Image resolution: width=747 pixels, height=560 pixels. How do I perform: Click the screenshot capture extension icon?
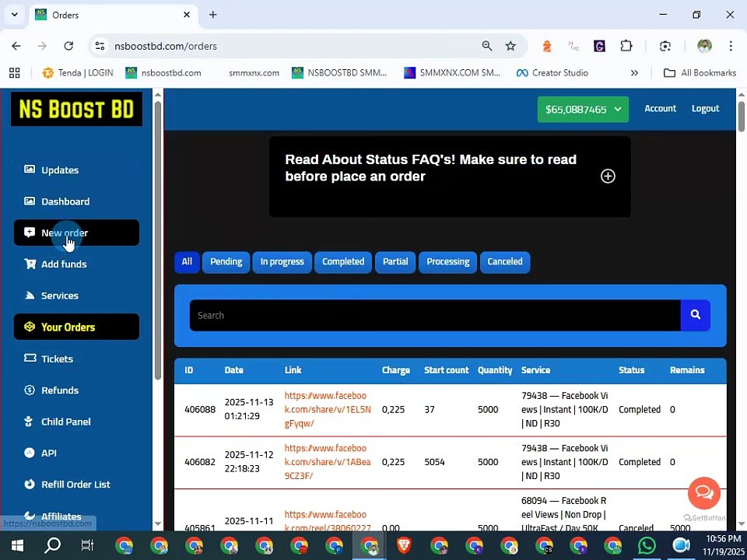coord(665,46)
